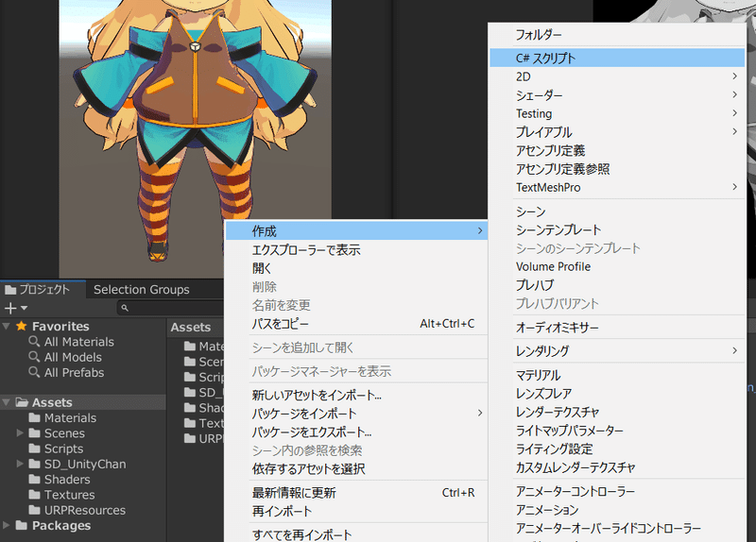
Task: Select マテリアル in the create submenu
Action: click(617, 375)
